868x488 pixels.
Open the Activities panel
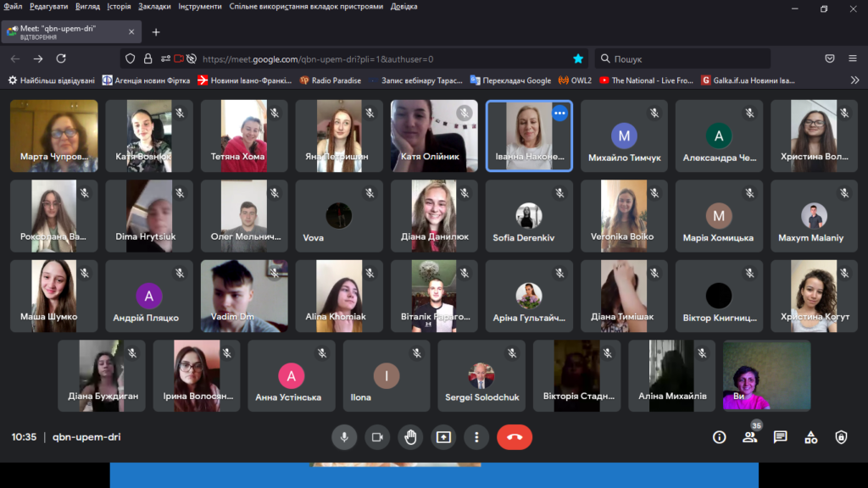point(810,437)
